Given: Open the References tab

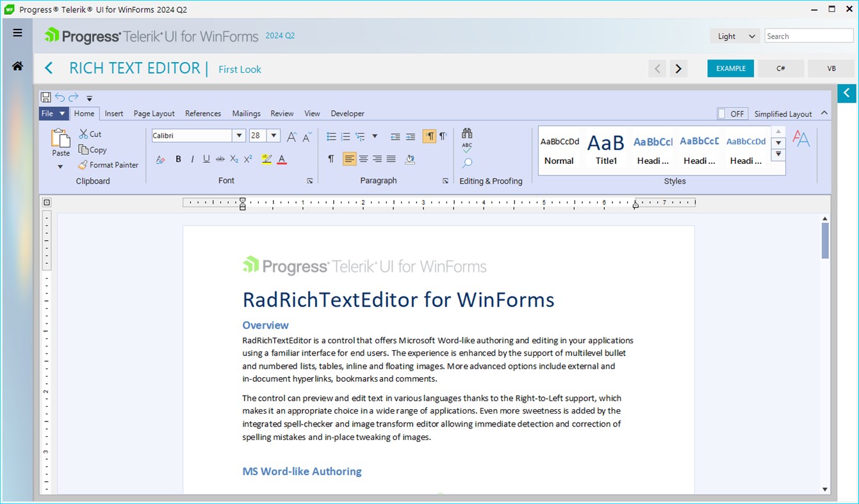Looking at the screenshot, I should (203, 113).
